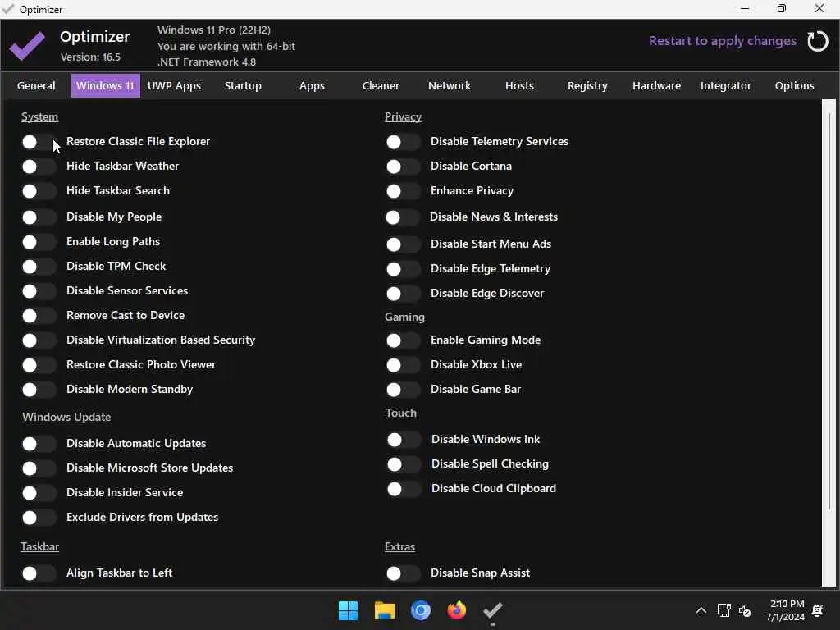
Task: Switch to the Hosts tab
Action: tap(519, 85)
